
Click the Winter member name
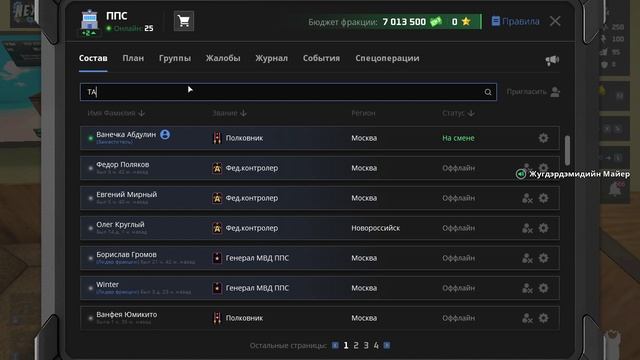point(107,284)
